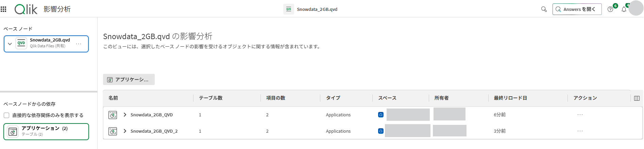This screenshot has width=644, height=149.
Task: Click 6分前 reload time cell
Action: point(500,115)
